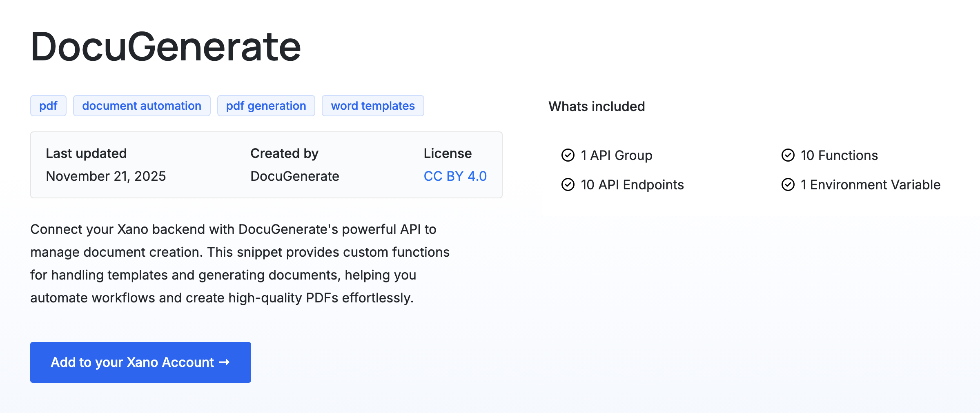Select the document automation tag
980x413 pixels.
coord(142,105)
